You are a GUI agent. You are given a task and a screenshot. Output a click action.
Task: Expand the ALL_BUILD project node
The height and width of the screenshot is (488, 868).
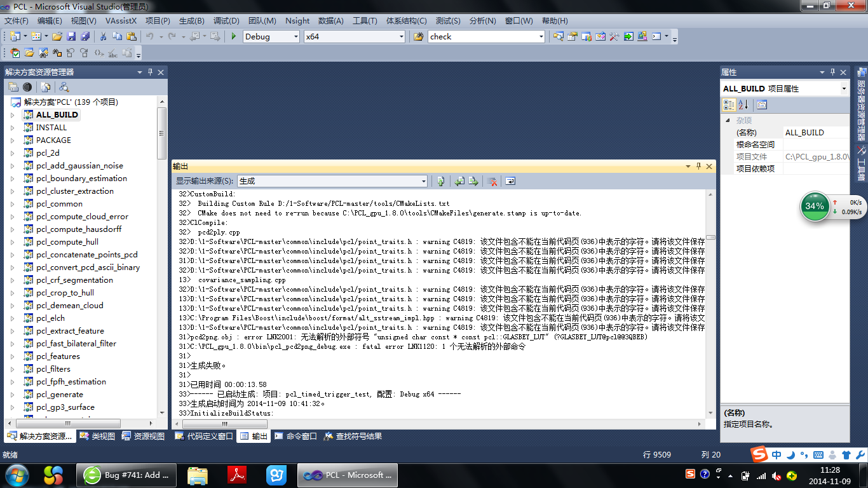click(x=12, y=115)
